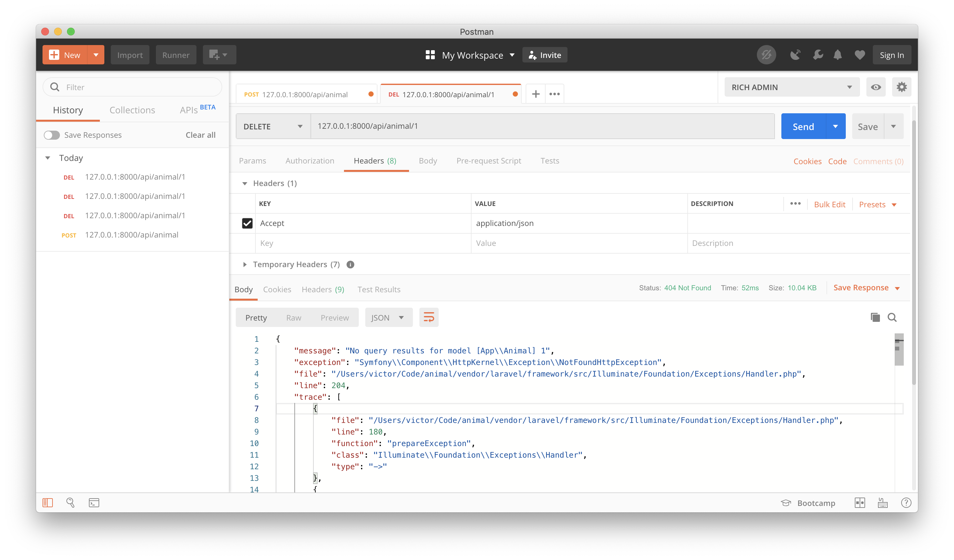The width and height of the screenshot is (954, 560).
Task: Collapse the Today history group
Action: pos(48,158)
